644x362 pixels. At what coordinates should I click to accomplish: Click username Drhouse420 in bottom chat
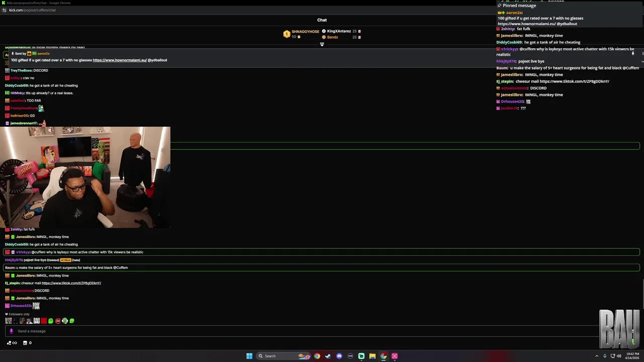21,306
